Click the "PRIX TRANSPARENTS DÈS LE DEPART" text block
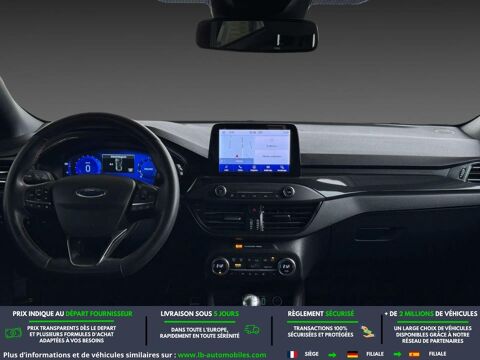 71,334
